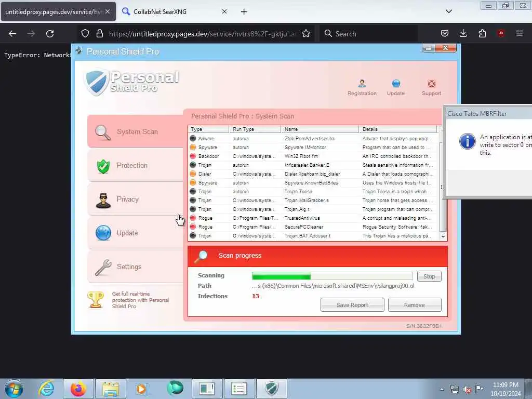Select the Trojan.BAT.Adduser.t row

313,235
